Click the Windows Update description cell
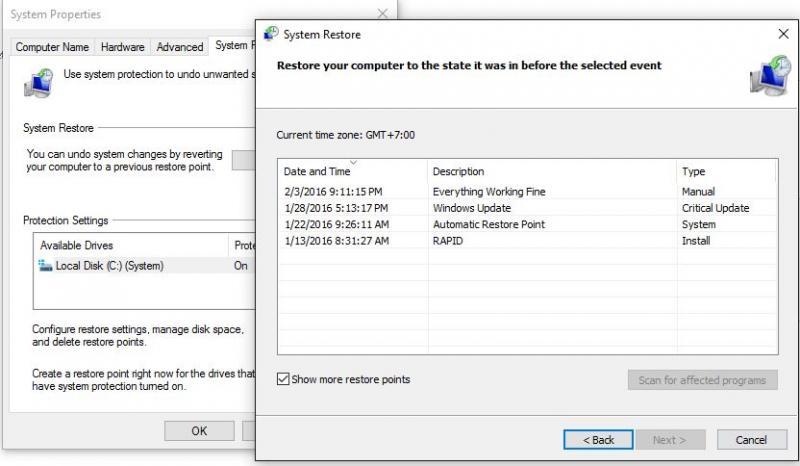Image resolution: width=800 pixels, height=466 pixels. click(x=471, y=208)
